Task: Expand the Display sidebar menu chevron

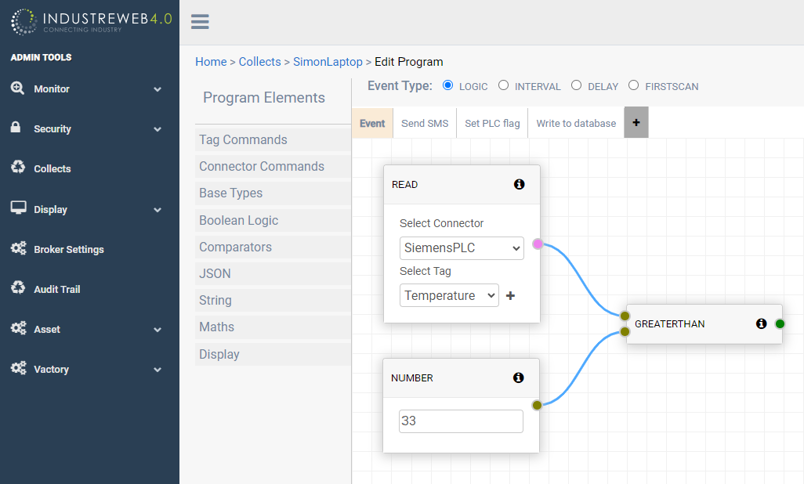Action: pyautogui.click(x=157, y=210)
